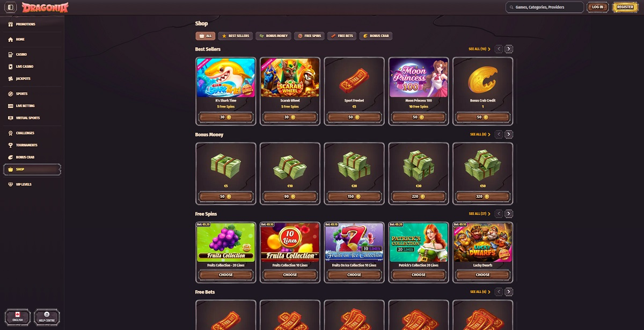Screen dimensions: 644x330
Task: Show previous Bonus Money items arrow
Action: (x=499, y=134)
